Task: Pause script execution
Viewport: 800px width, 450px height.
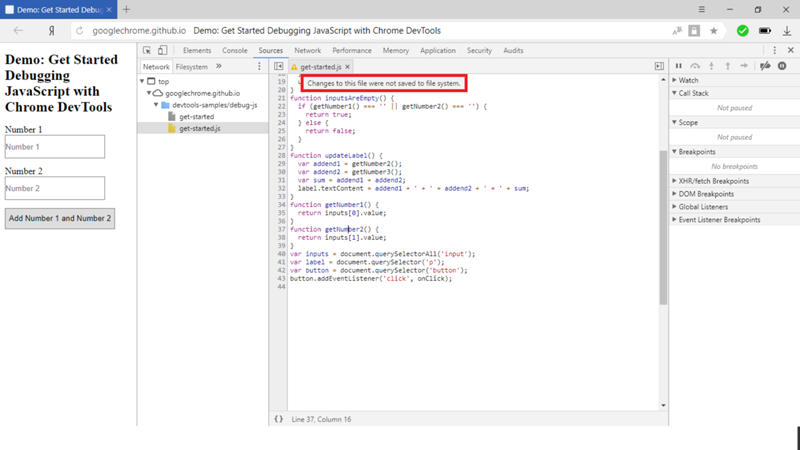Action: [679, 66]
